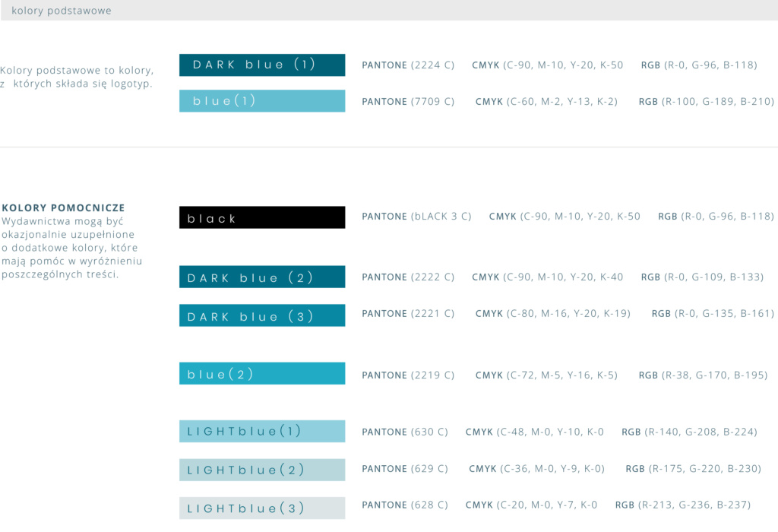Click the RGB value in the black row
The image size is (778, 532).
point(716,217)
